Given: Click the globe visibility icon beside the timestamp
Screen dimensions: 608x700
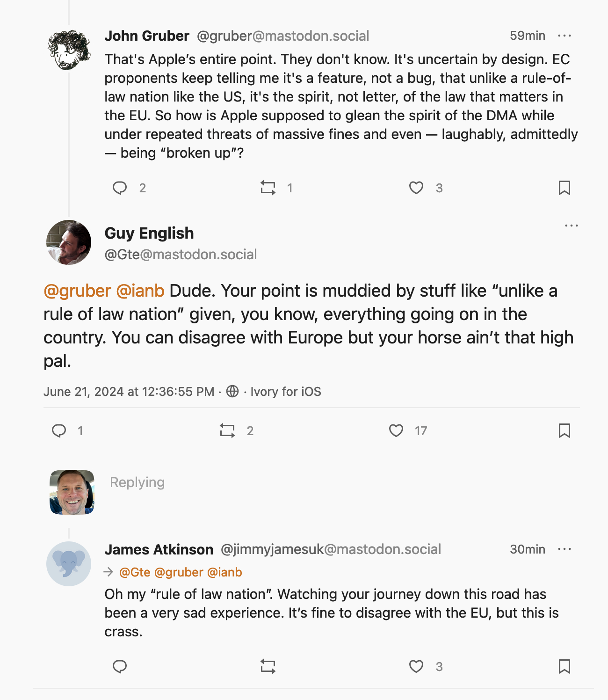Looking at the screenshot, I should pyautogui.click(x=232, y=391).
